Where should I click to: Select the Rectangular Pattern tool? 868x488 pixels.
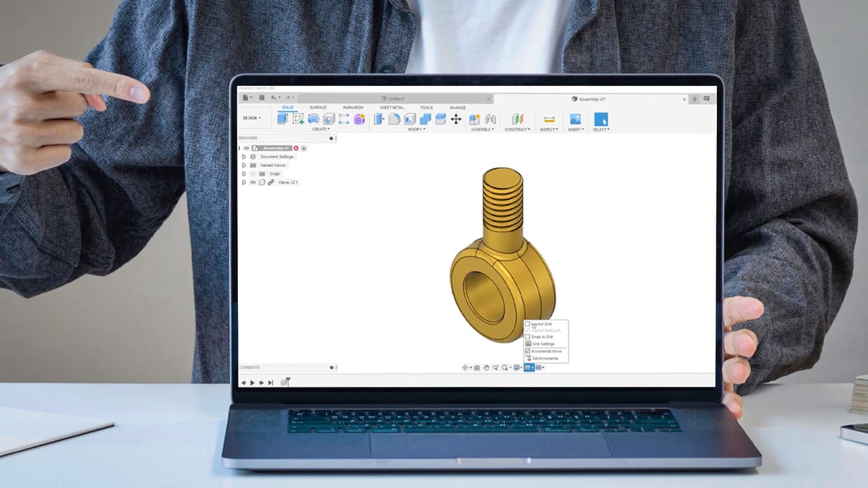coord(344,119)
